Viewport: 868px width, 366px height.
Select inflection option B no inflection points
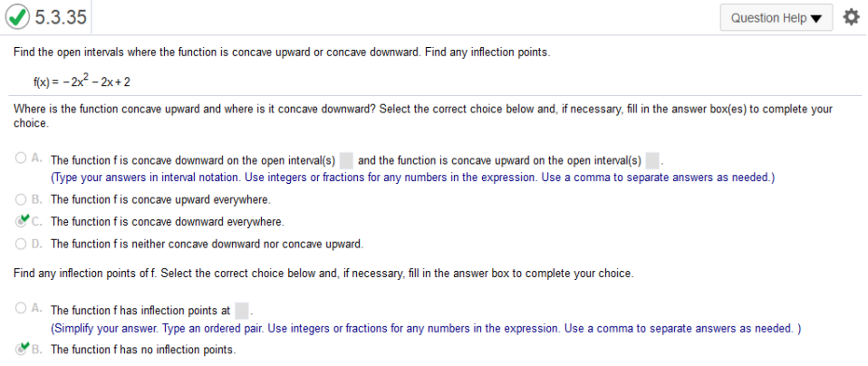21,350
